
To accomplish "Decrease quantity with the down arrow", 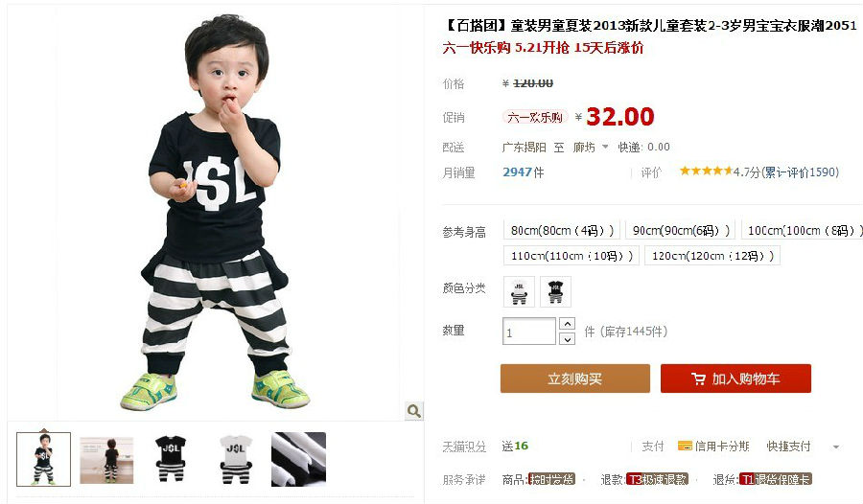I will click(567, 339).
